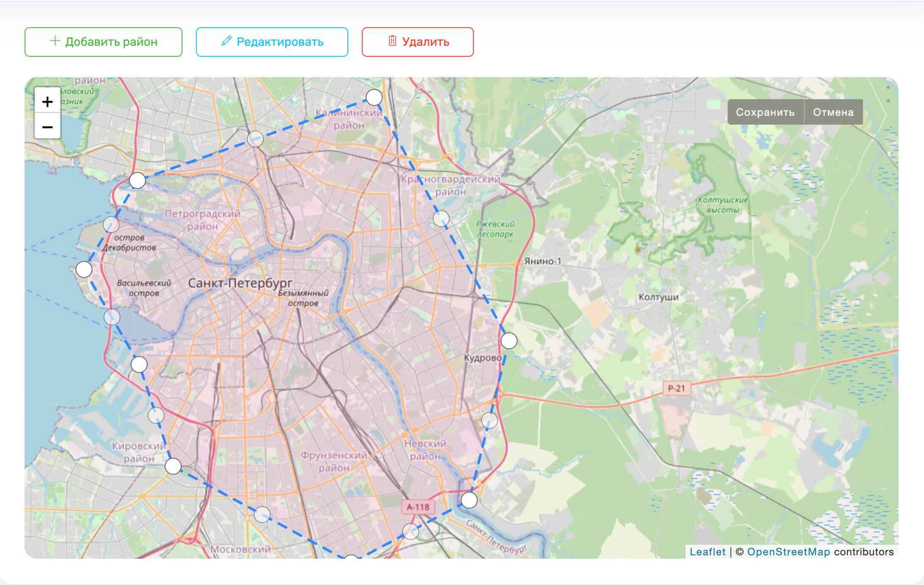The image size is (924, 585).
Task: Select polygon vertex near Калининский район label
Action: pyautogui.click(x=374, y=97)
